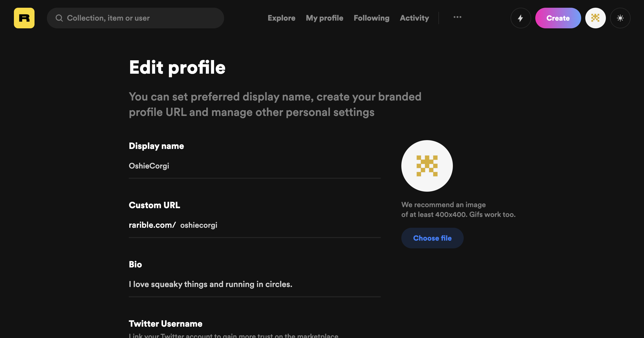This screenshot has height=338, width=644.
Task: Click the large profile picture preview
Action: pyautogui.click(x=427, y=166)
